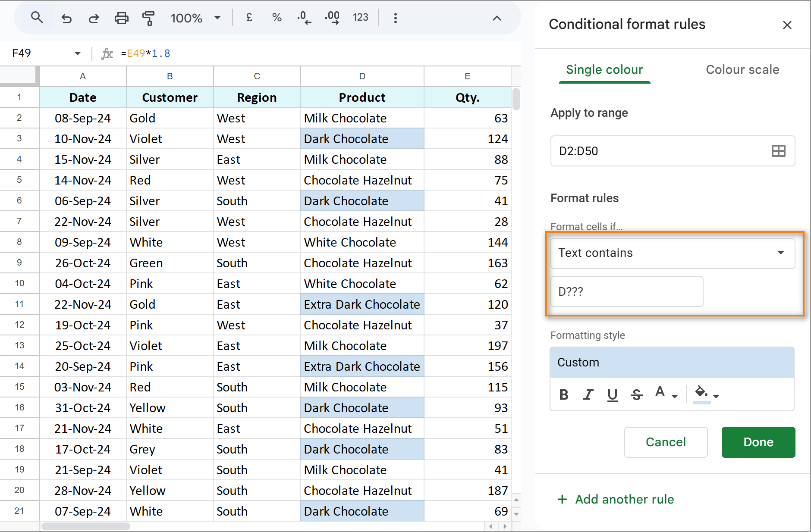Redo the last action
The height and width of the screenshot is (532, 811).
[x=94, y=18]
